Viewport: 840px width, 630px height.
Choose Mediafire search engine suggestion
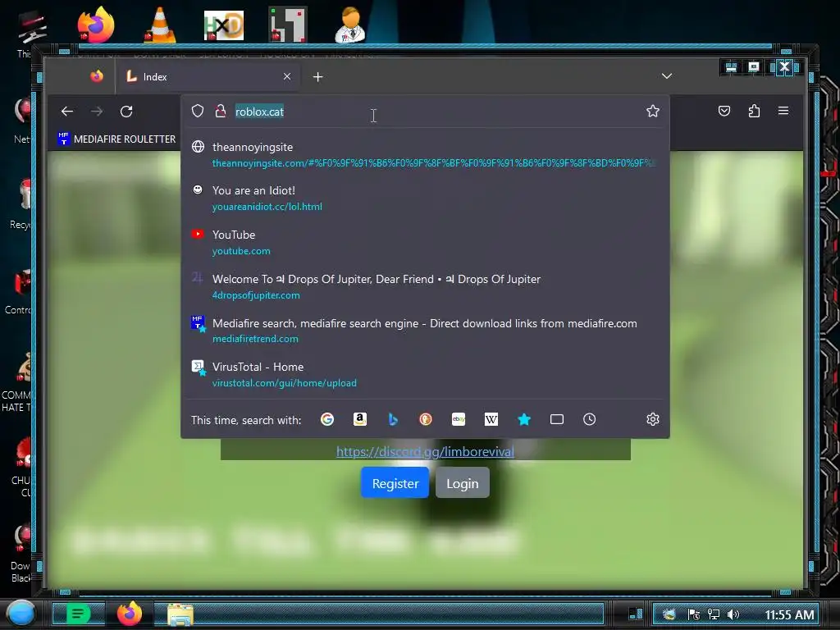pyautogui.click(x=426, y=331)
